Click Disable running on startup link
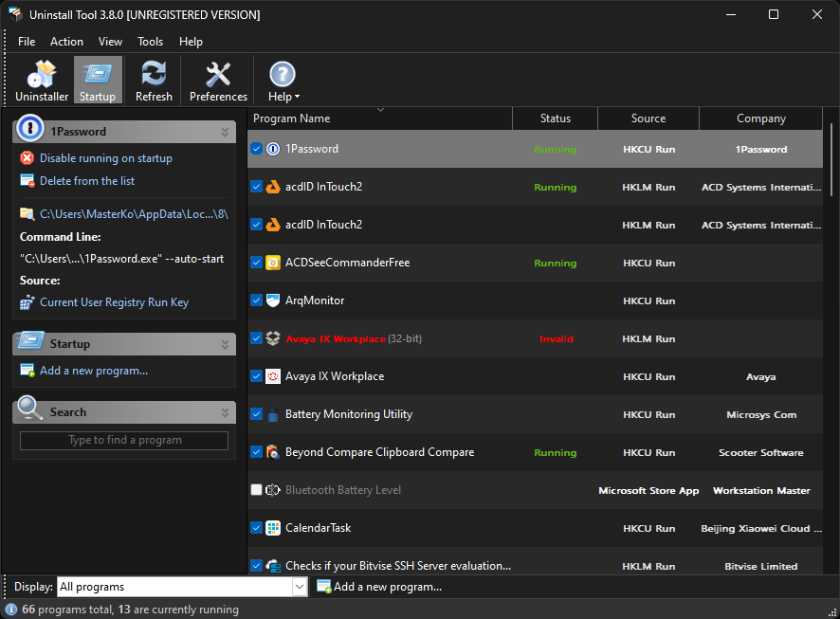 [106, 158]
